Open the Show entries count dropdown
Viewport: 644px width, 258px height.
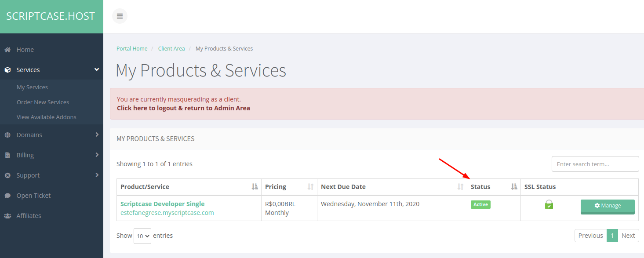coord(142,236)
